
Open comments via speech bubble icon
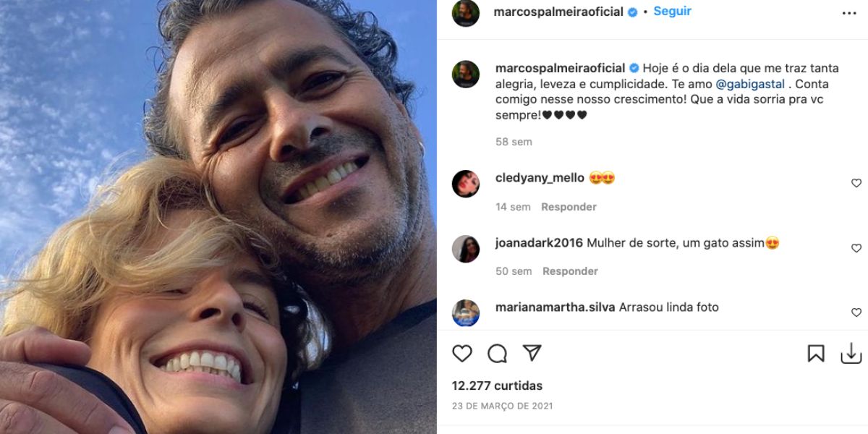(497, 353)
